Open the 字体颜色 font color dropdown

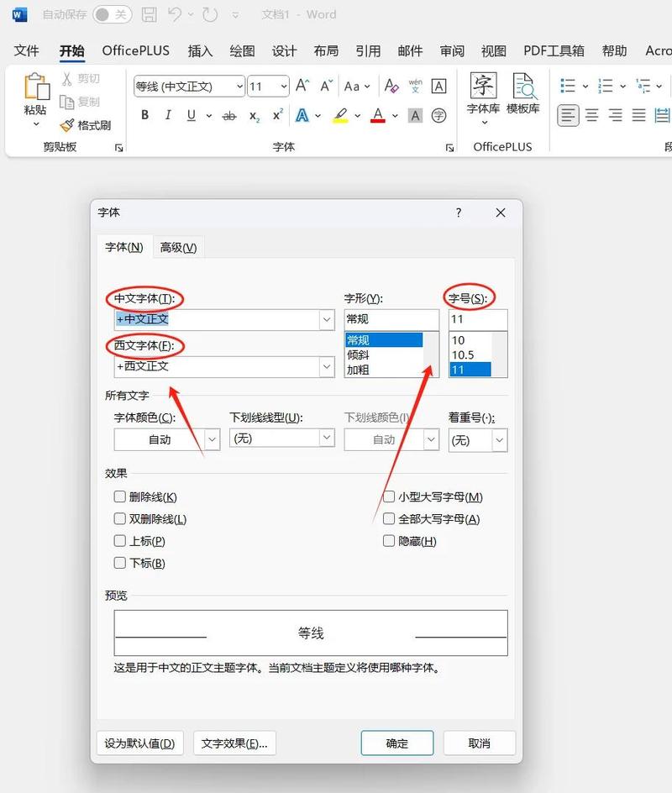(212, 439)
